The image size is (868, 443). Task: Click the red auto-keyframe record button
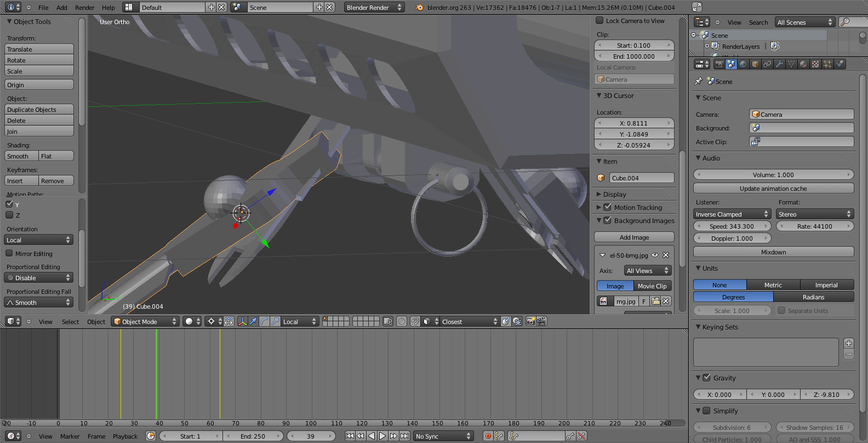tap(488, 436)
